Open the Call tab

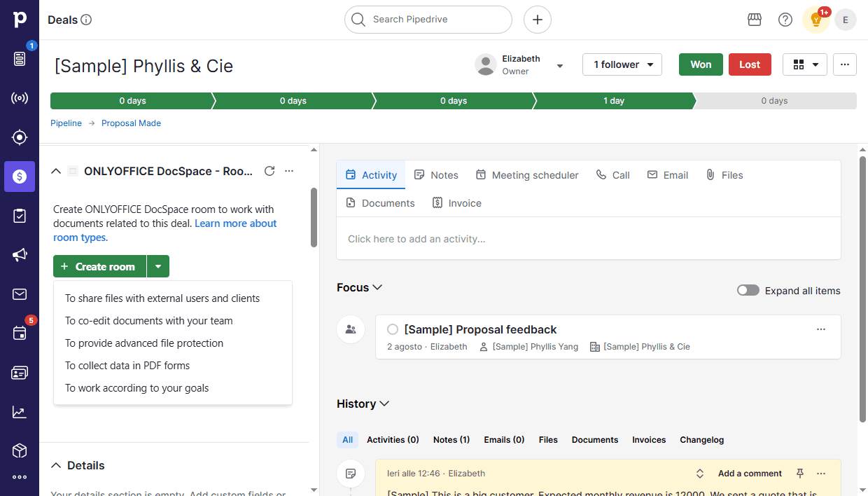pyautogui.click(x=613, y=175)
